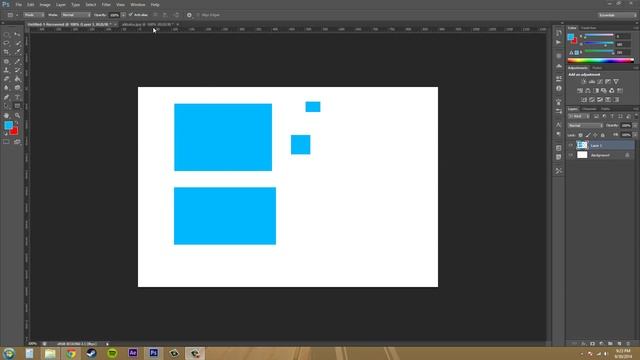Select the Crop tool
The width and height of the screenshot is (640, 360).
pyautogui.click(x=6, y=52)
